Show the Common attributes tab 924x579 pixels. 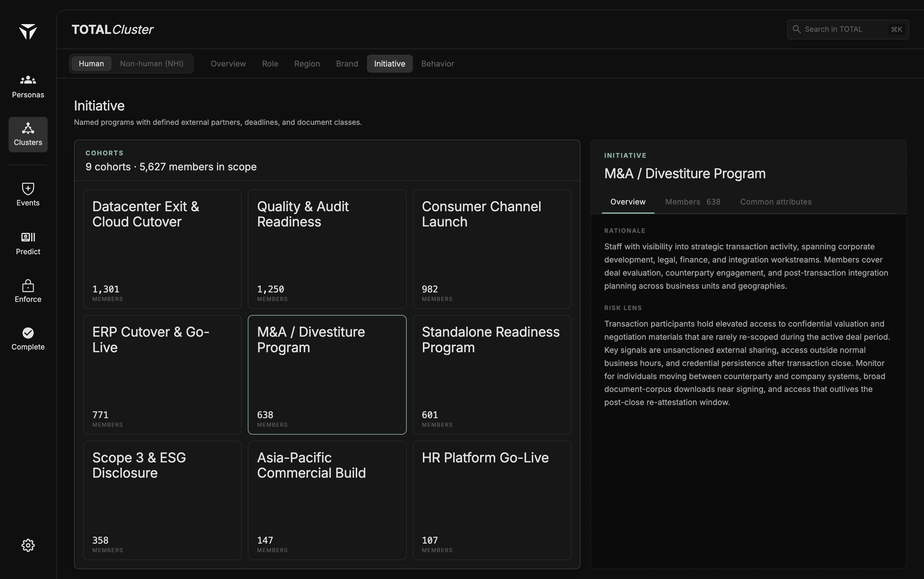pos(776,202)
